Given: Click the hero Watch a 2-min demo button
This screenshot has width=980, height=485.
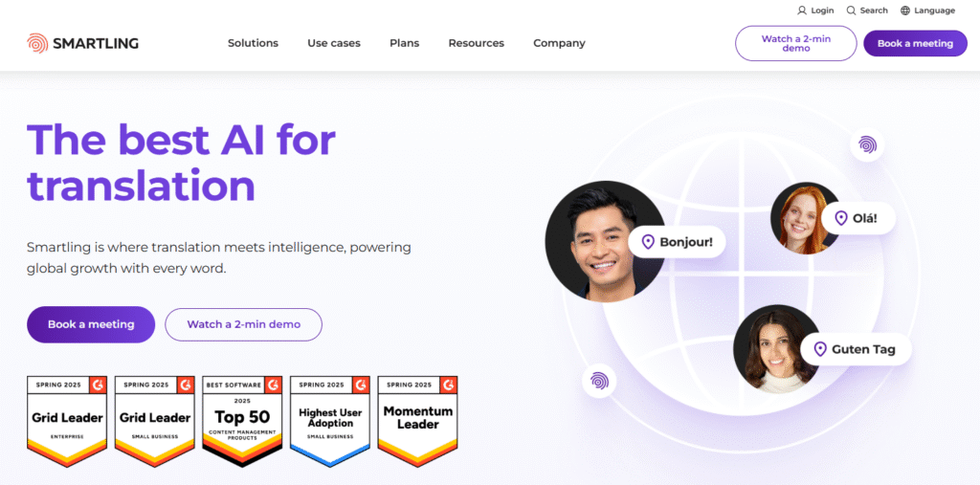Looking at the screenshot, I should [244, 324].
